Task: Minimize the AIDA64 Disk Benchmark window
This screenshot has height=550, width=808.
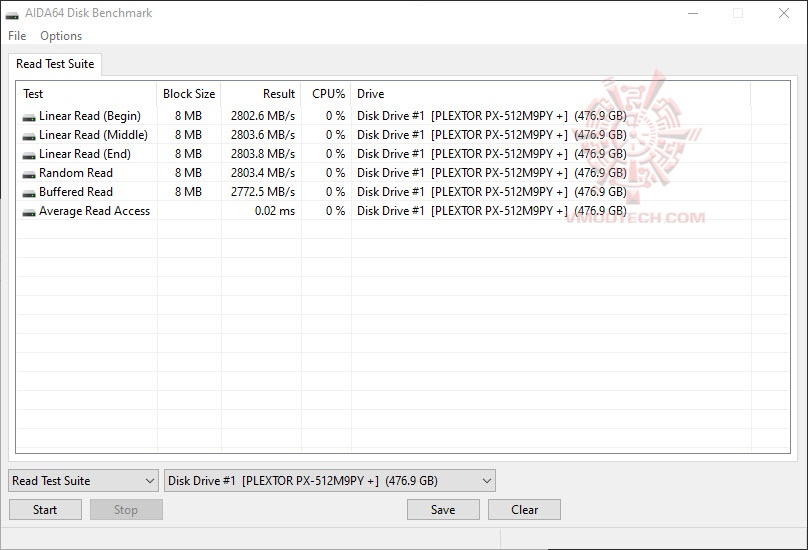Action: pos(693,13)
